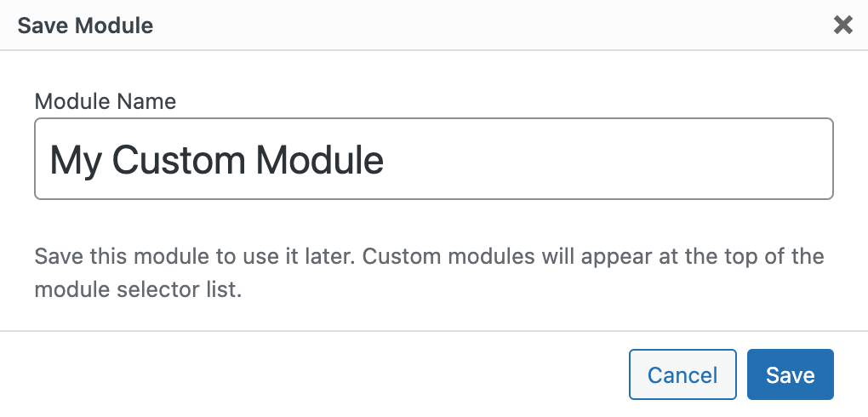Image resolution: width=868 pixels, height=417 pixels.
Task: Click the word 'Module' in the text box
Action: (x=320, y=159)
